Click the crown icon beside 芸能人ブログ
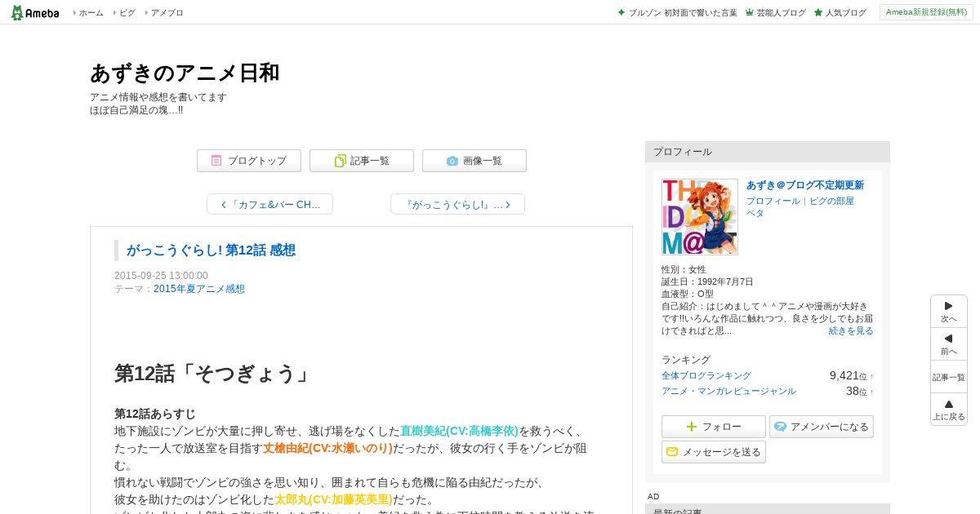The width and height of the screenshot is (980, 514). [750, 13]
